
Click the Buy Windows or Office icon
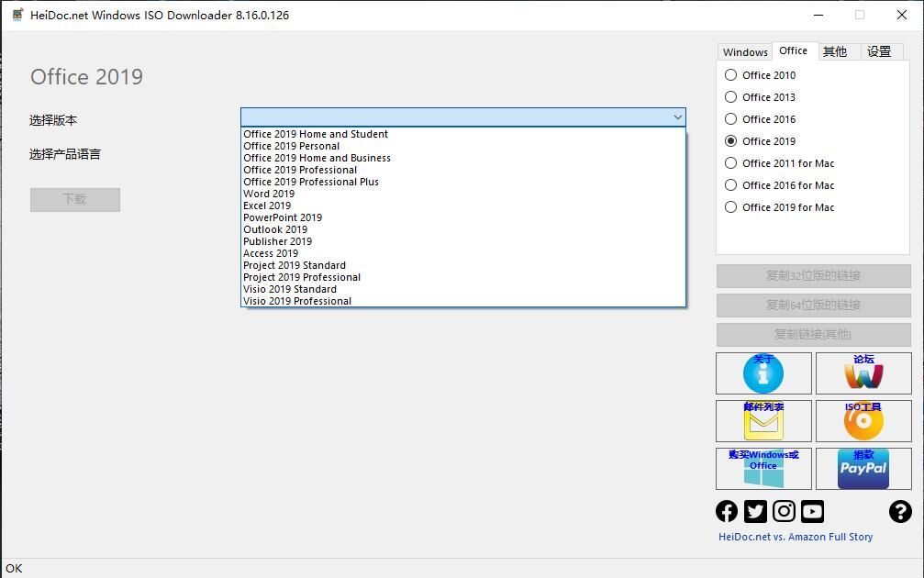coord(763,469)
